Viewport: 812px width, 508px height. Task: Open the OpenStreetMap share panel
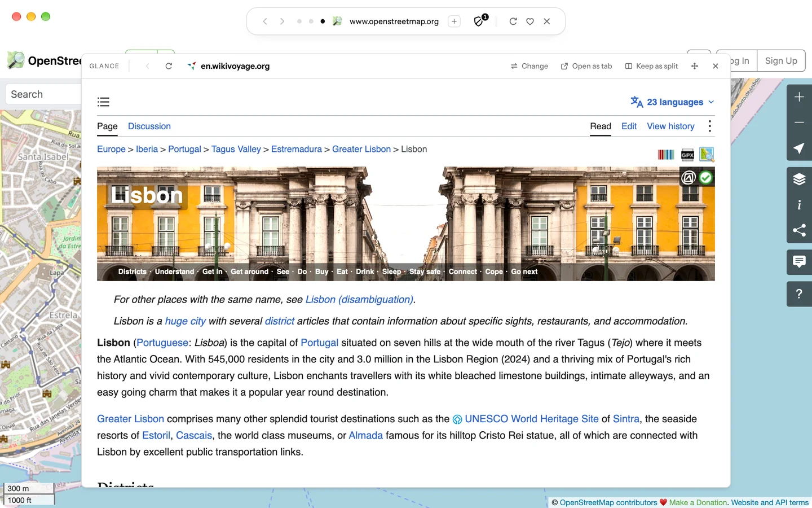point(799,230)
